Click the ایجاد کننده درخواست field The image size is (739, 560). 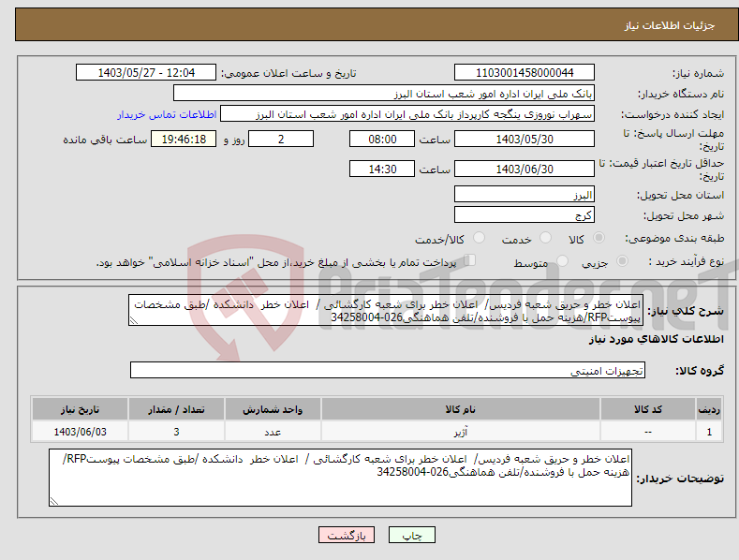pyautogui.click(x=407, y=114)
